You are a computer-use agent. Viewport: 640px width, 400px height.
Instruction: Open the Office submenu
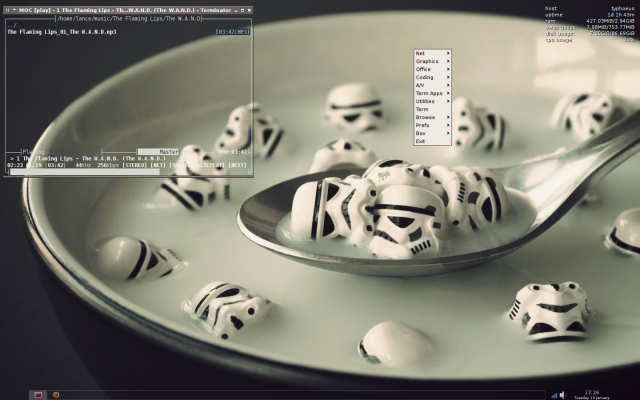pyautogui.click(x=432, y=69)
